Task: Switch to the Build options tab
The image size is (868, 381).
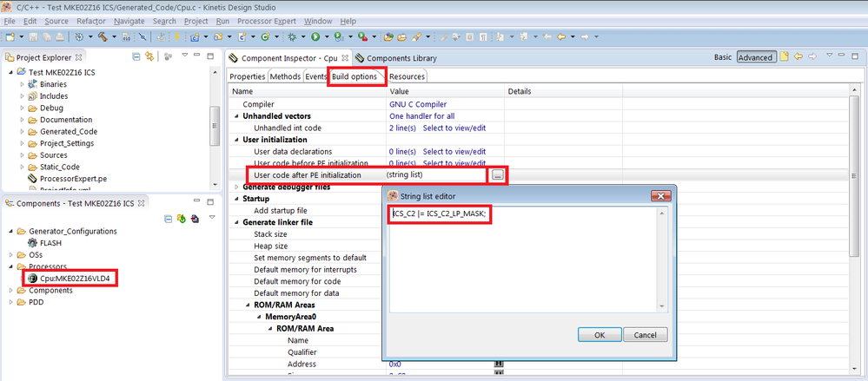Action: click(x=354, y=76)
